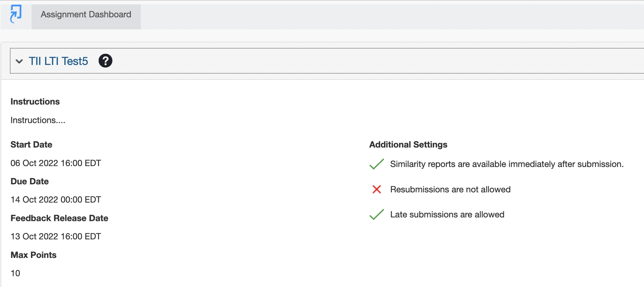Collapse the TII LTI Test5 section chevron
Image resolution: width=644 pixels, height=287 pixels.
point(19,61)
